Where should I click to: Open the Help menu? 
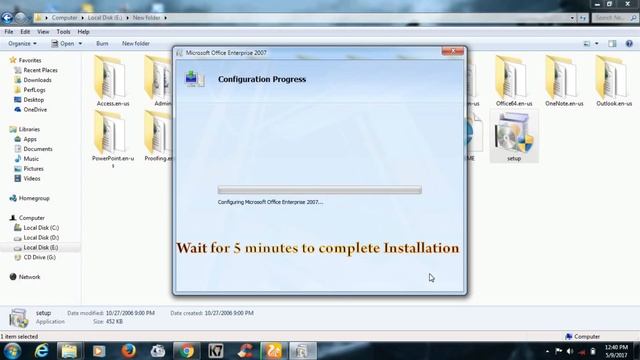83,31
